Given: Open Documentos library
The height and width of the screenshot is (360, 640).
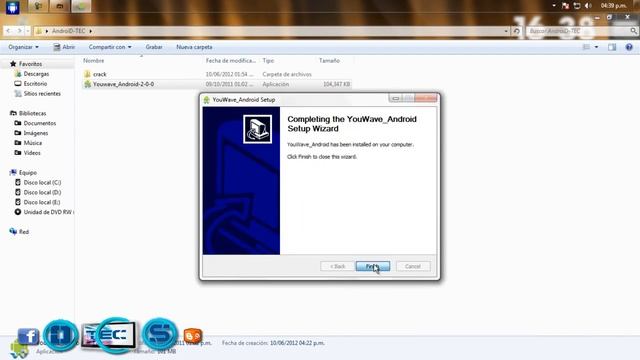Looking at the screenshot, I should [39, 123].
